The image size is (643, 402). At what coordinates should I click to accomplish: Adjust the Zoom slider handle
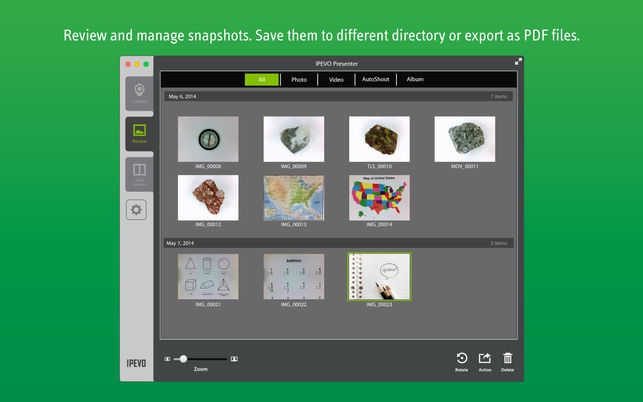click(183, 359)
